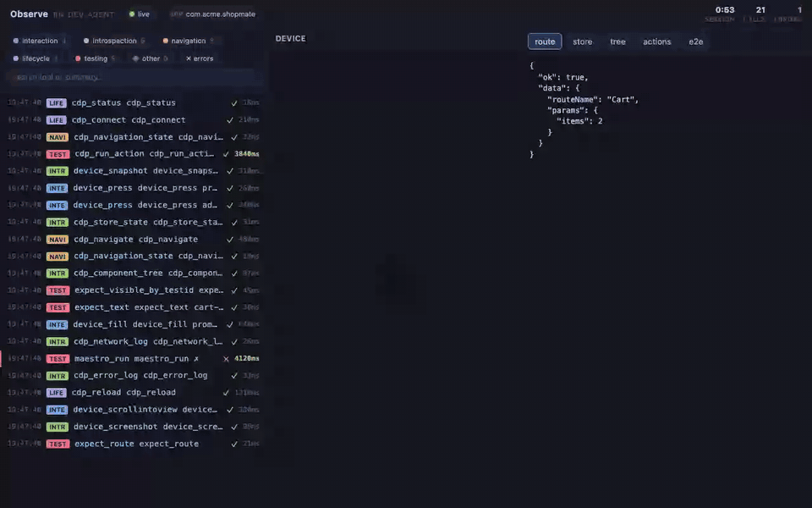The image size is (812, 508).
Task: Toggle the interaction filter chip
Action: pyautogui.click(x=40, y=41)
